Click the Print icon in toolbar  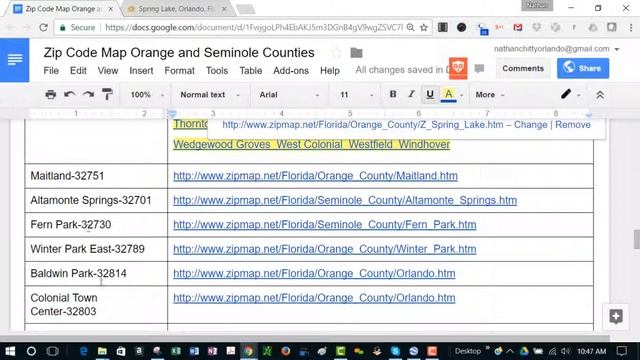(51, 95)
